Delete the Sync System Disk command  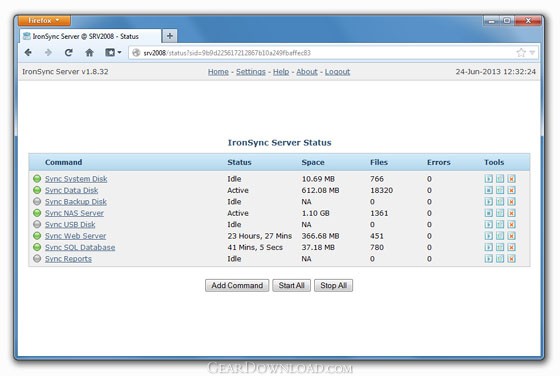[511, 179]
